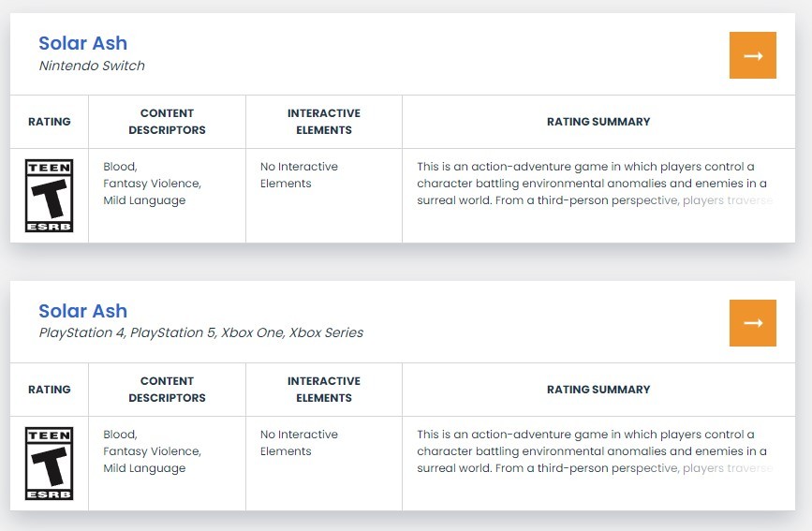
Task: Click the orange arrow button for PlayStation/Xbox entry
Action: pos(752,323)
